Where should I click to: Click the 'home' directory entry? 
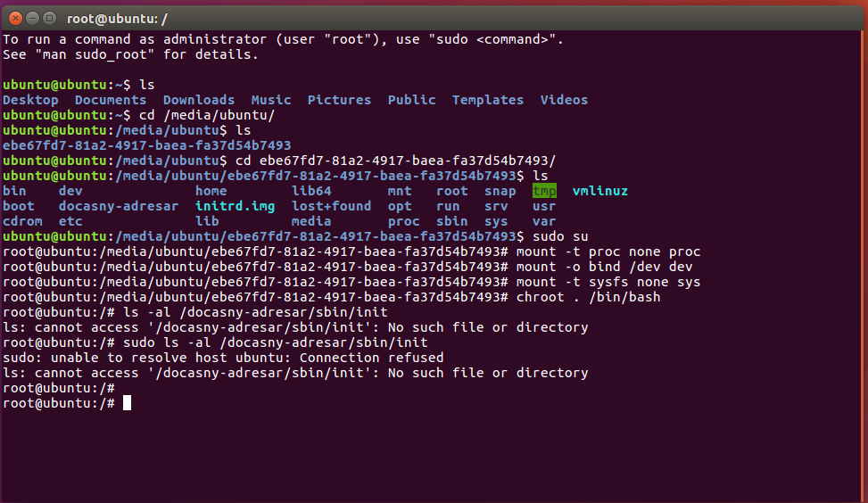point(211,191)
